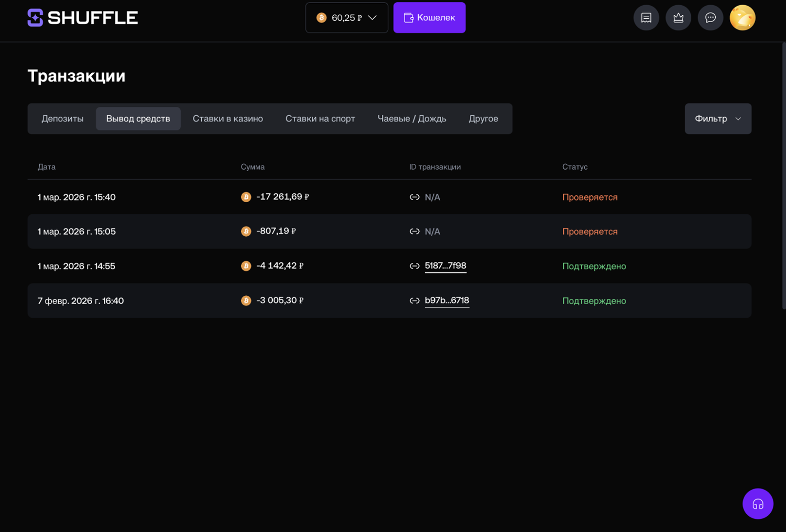Go to Чаевые / Дождь tab
The height and width of the screenshot is (532, 786).
(411, 119)
